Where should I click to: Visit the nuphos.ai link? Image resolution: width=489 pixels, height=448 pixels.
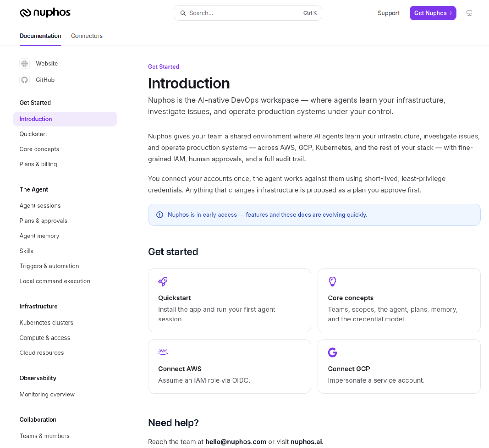[x=306, y=442]
